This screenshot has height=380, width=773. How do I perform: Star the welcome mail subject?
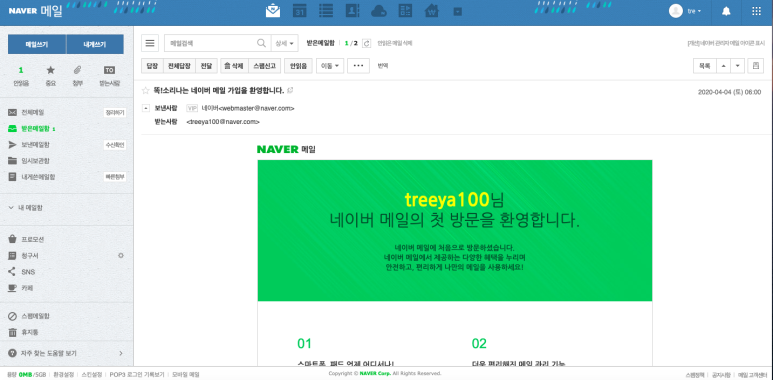(145, 91)
